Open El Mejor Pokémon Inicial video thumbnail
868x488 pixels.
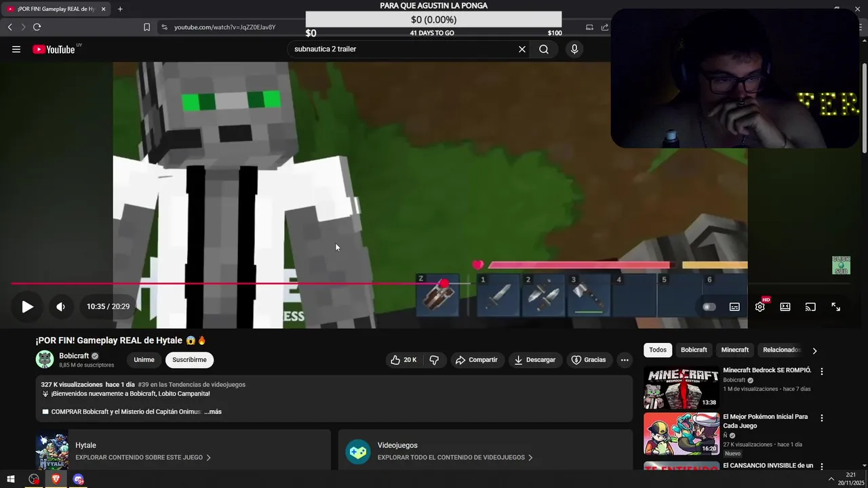coord(682,434)
